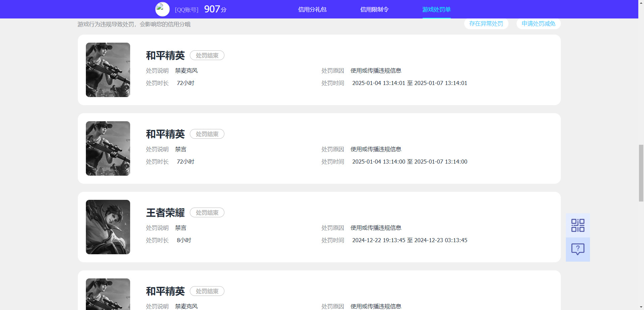Screen dimensions: 644x310
Task: Open thumbnail of the bottom 和平精英 card
Action: coord(108,294)
